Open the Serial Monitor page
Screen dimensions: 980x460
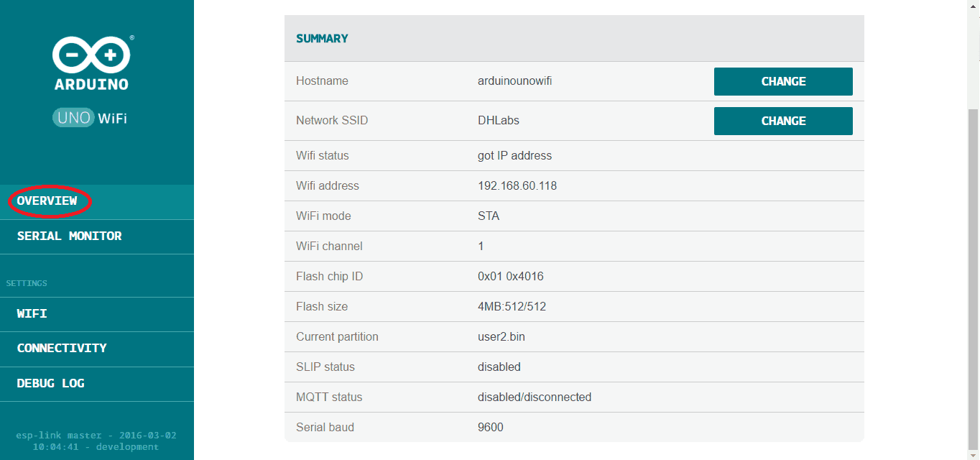(70, 236)
